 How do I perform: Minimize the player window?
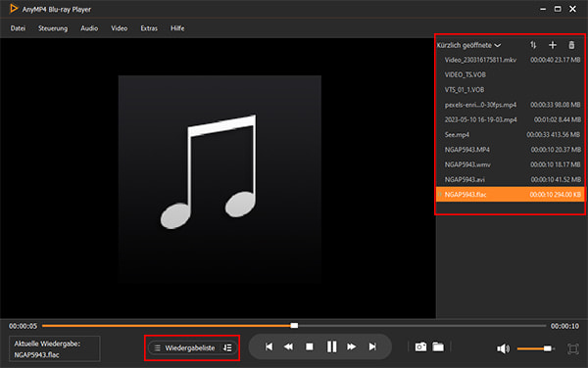(x=543, y=9)
